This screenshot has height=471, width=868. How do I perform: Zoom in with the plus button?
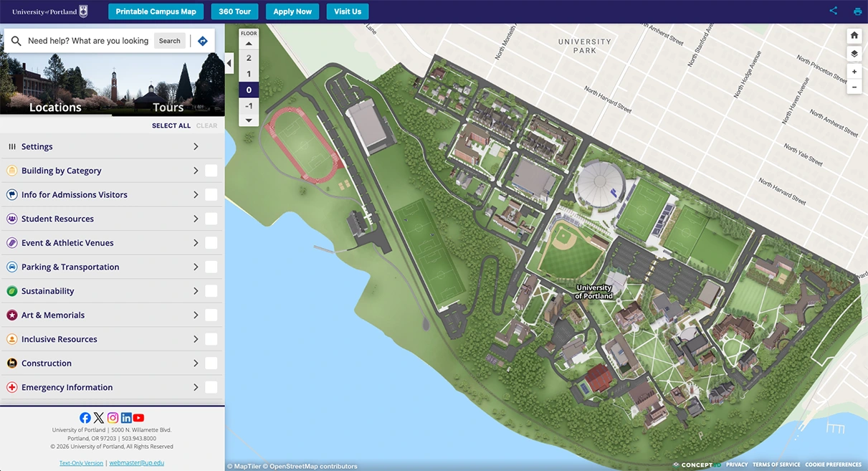coord(854,72)
